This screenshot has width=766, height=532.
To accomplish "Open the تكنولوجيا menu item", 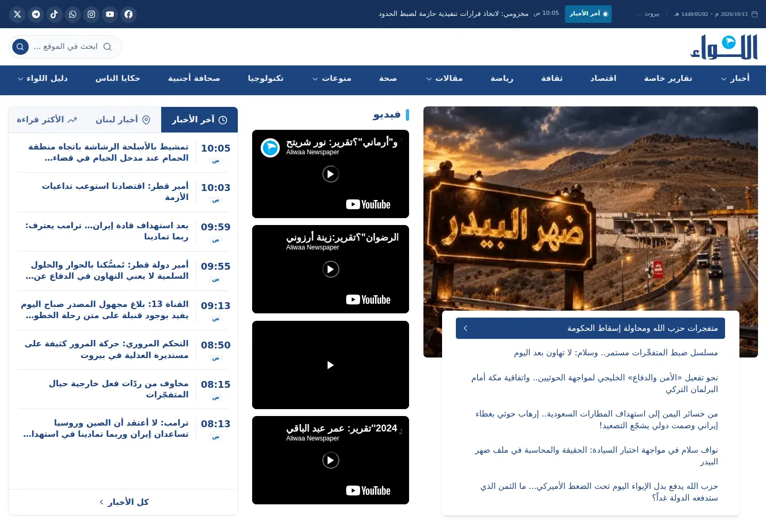I will pos(265,79).
